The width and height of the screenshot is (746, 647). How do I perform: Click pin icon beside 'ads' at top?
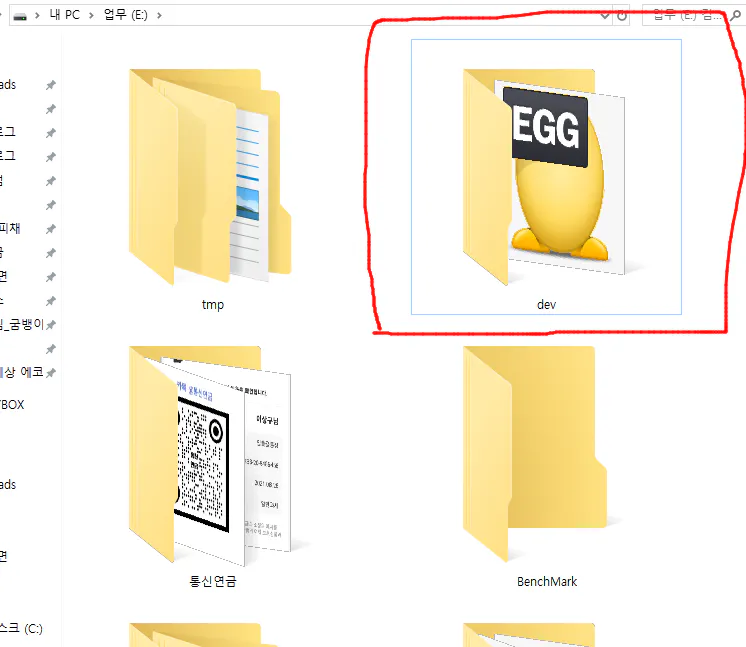[x=50, y=85]
